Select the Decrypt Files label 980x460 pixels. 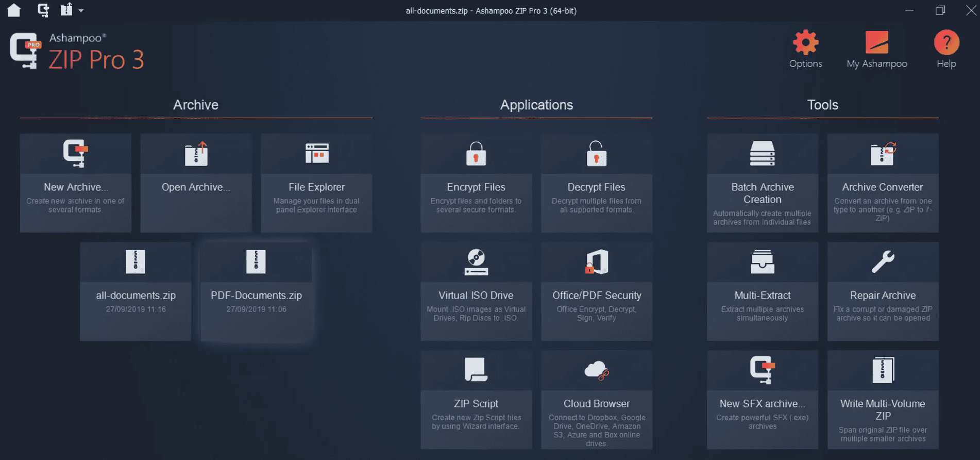click(x=597, y=187)
